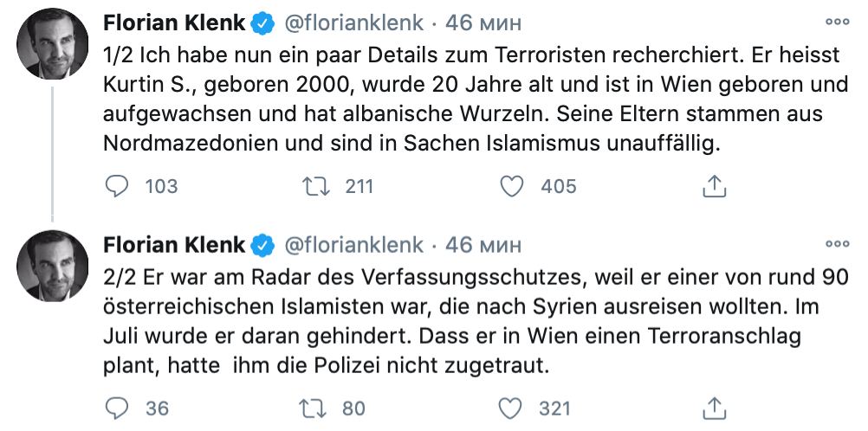Open first tweet's "46 мин" timestamp

484,22
